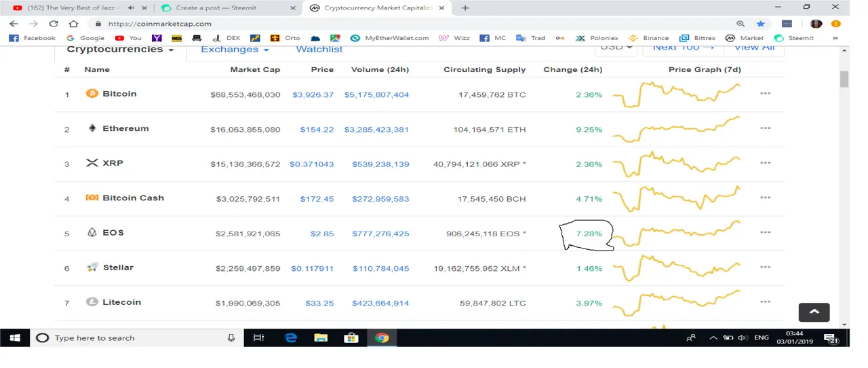Open the notification center icon
Viewport: 868px width, 368px height.
pos(831,338)
